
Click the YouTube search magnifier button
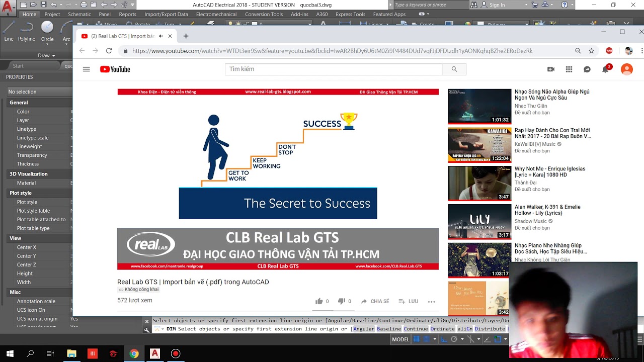(454, 69)
